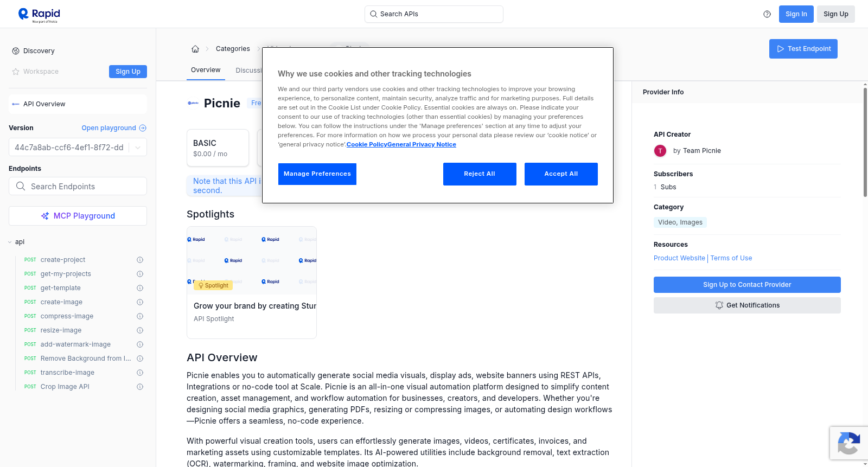Open API Overview in sidebar

78,104
